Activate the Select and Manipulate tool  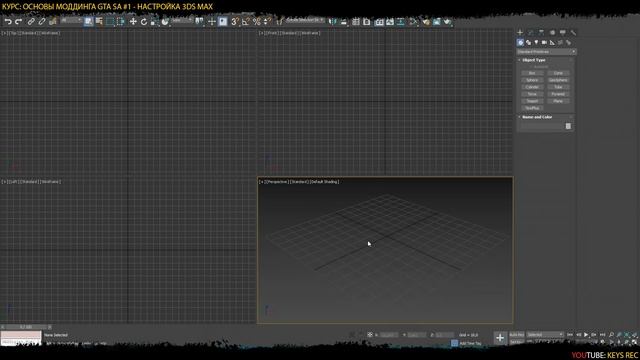coord(212,21)
